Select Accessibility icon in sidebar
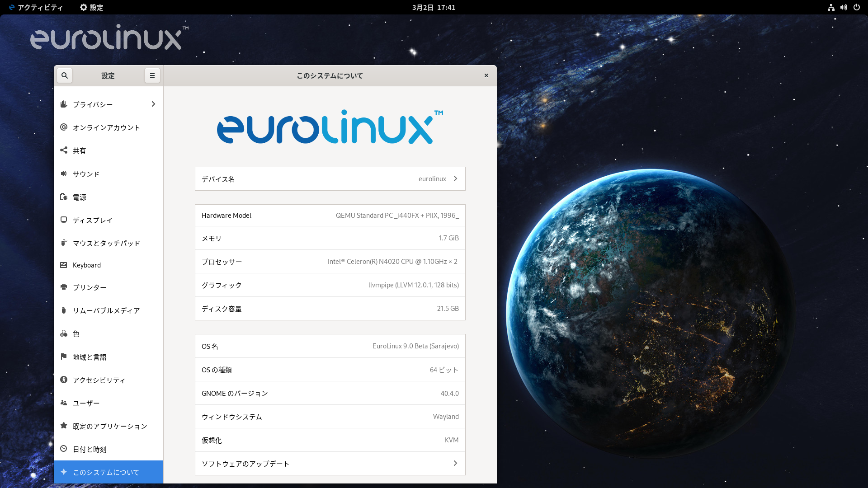 pyautogui.click(x=64, y=380)
